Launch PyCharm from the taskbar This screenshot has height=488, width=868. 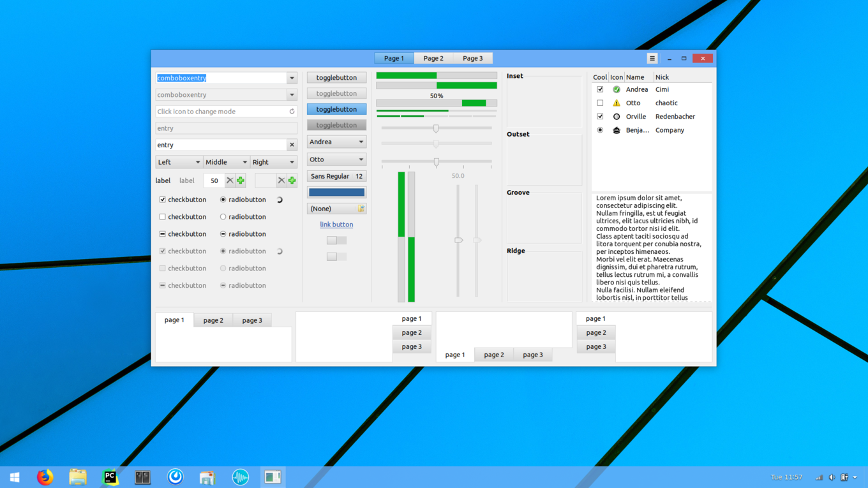point(110,477)
